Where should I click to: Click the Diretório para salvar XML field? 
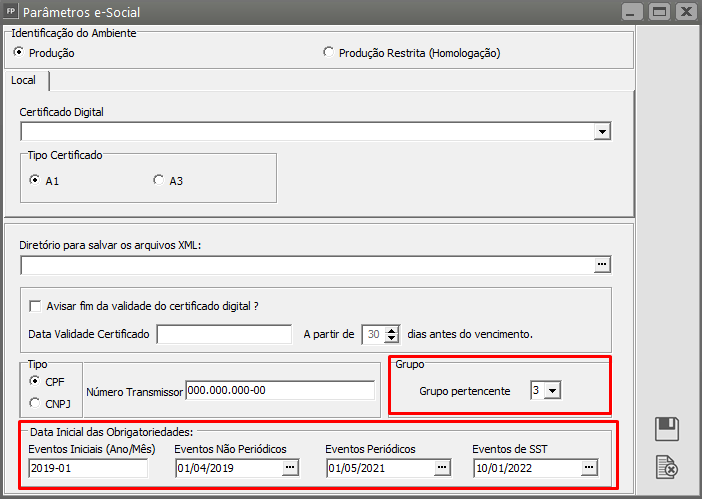308,265
